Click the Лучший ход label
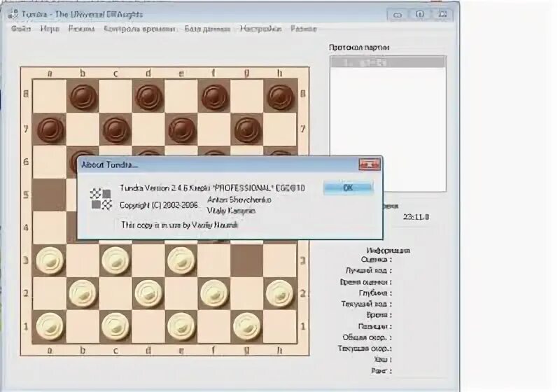The height and width of the screenshot is (392, 560). [x=369, y=271]
